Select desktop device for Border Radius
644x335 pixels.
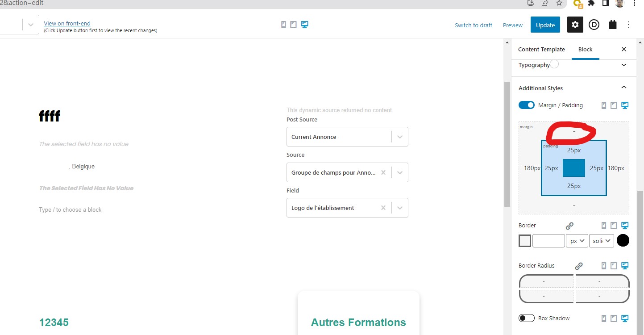625,266
